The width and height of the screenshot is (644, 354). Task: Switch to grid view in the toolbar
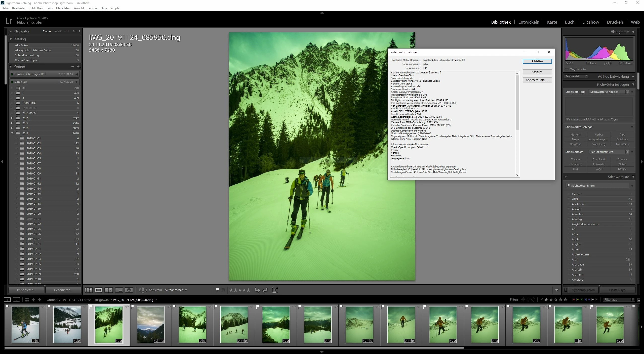pyautogui.click(x=89, y=290)
